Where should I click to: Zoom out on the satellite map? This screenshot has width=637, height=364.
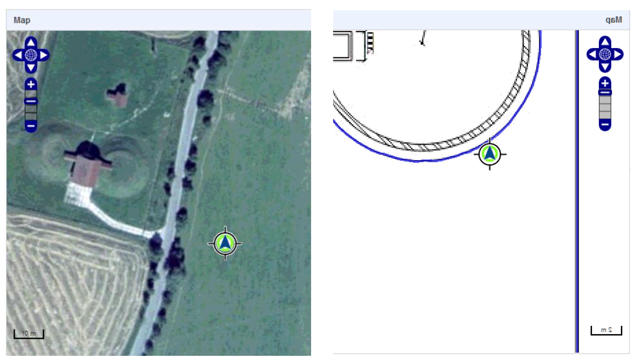click(x=31, y=126)
